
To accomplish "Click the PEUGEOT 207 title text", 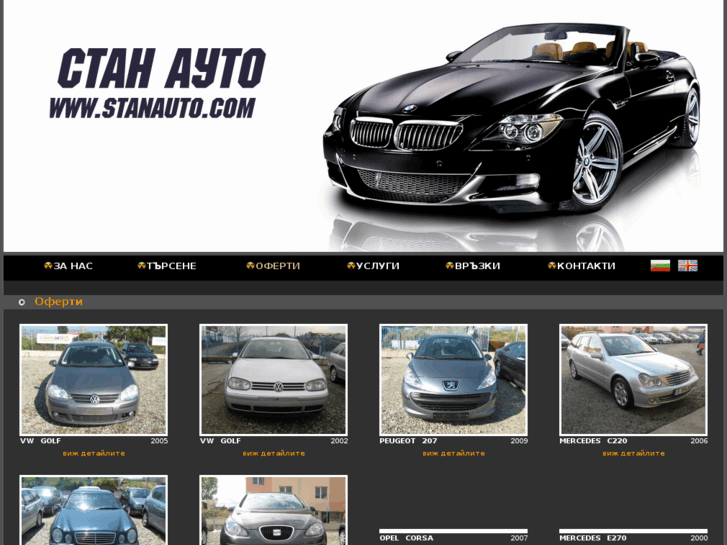I will click(408, 441).
